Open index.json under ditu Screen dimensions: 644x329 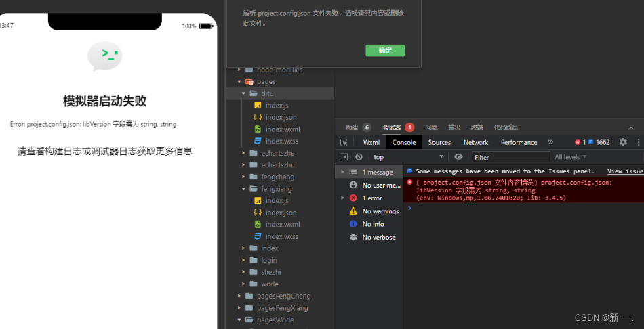pos(281,117)
